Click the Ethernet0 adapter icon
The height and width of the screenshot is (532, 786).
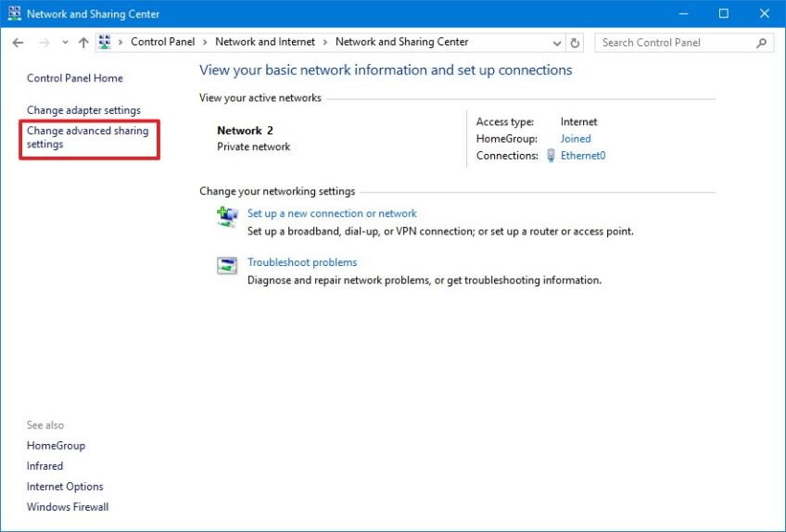coord(551,156)
